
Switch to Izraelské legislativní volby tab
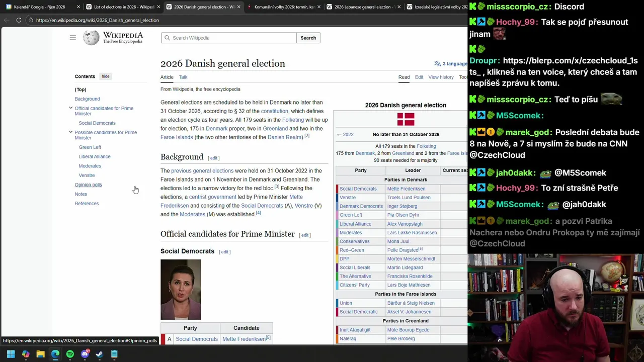tap(436, 7)
